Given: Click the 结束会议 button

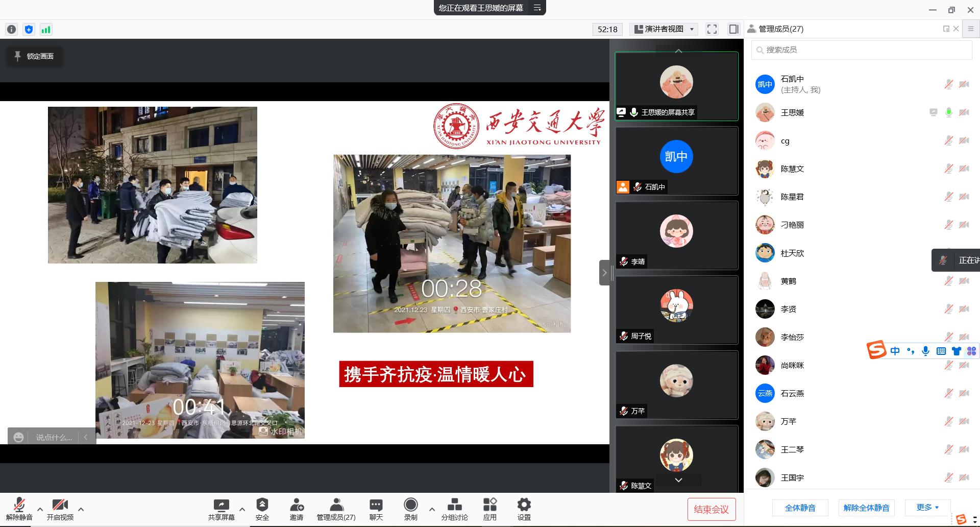Looking at the screenshot, I should [x=711, y=509].
